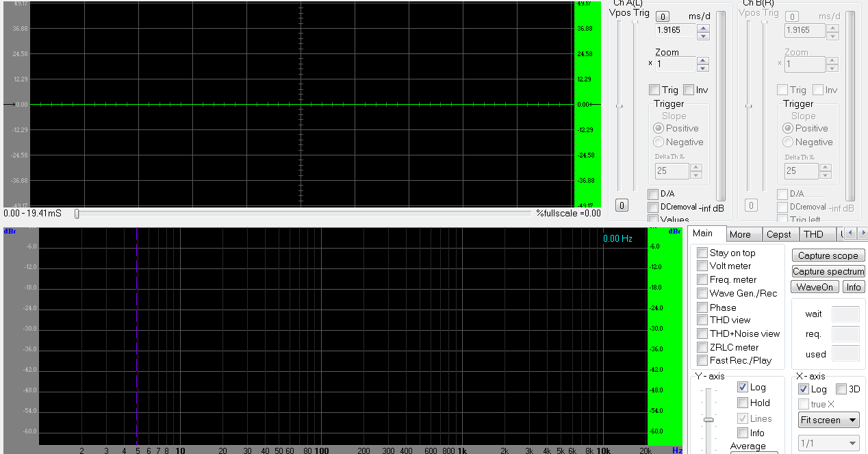This screenshot has height=454, width=868.
Task: Click the Ch A ms/d input field
Action: 676,30
